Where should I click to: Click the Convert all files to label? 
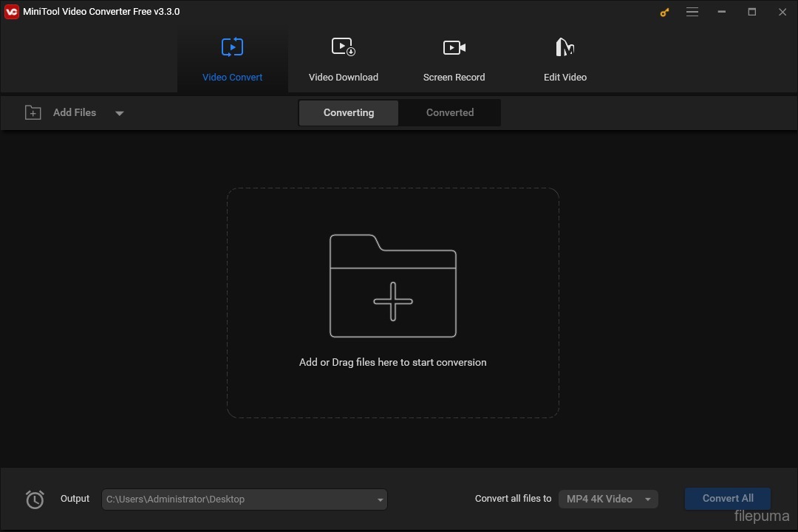(x=513, y=498)
